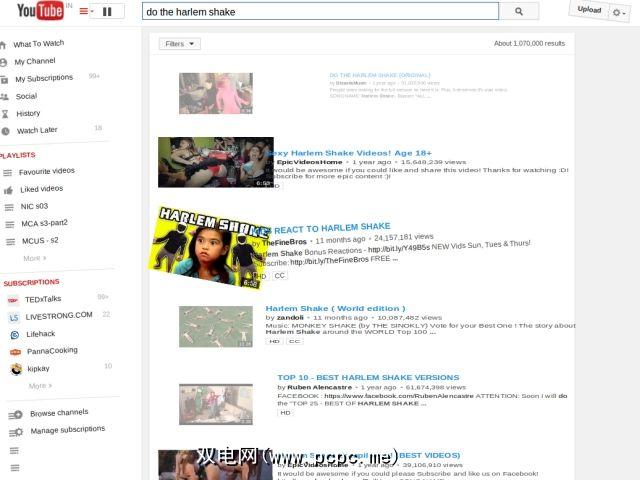Click the magnifier search button
This screenshot has width=640, height=480.
519,11
